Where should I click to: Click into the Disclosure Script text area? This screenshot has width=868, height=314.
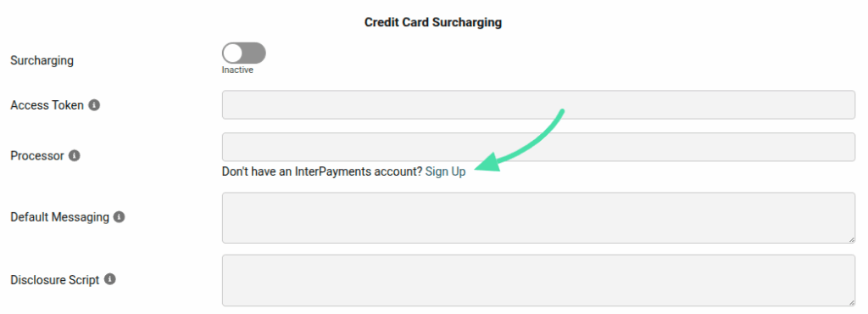point(538,280)
